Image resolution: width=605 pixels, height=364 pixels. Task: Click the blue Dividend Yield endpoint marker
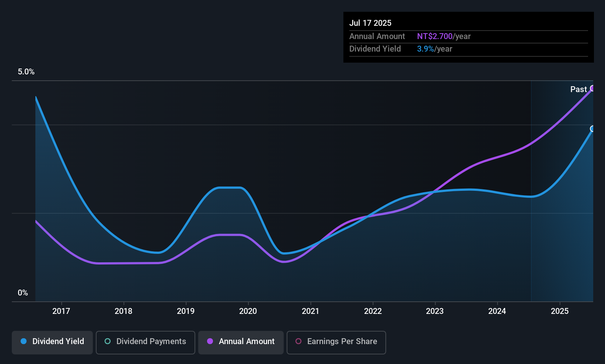pos(593,129)
